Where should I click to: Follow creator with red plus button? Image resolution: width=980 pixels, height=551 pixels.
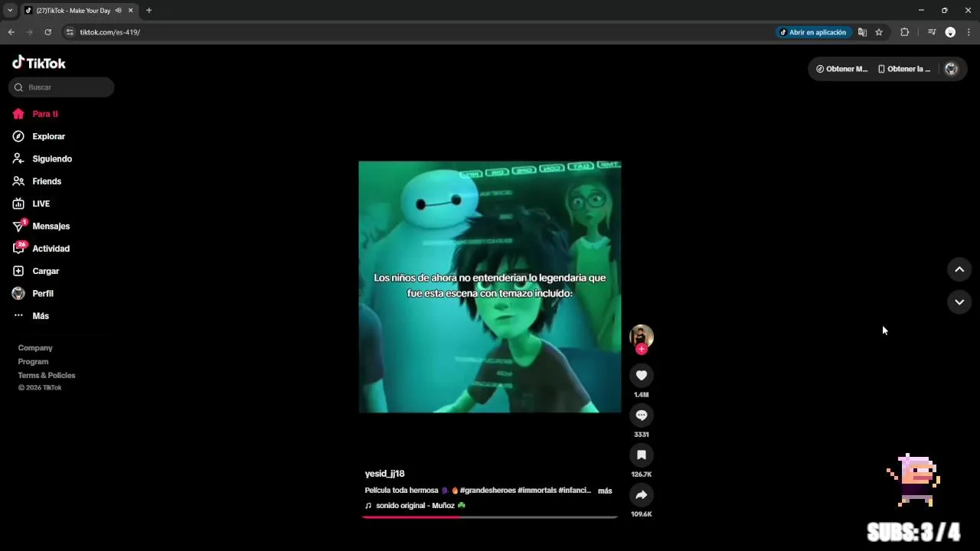(642, 349)
